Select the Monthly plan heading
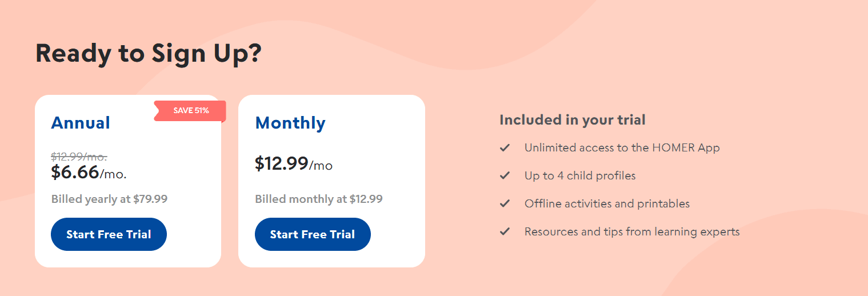 pos(290,123)
